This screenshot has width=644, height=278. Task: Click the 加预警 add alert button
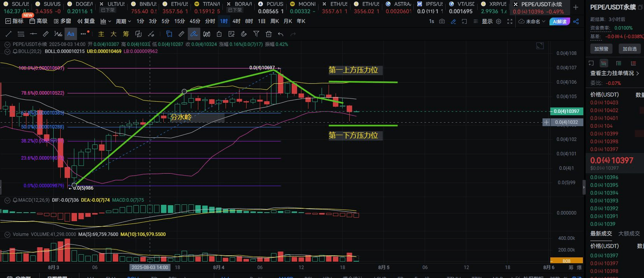tap(601, 49)
